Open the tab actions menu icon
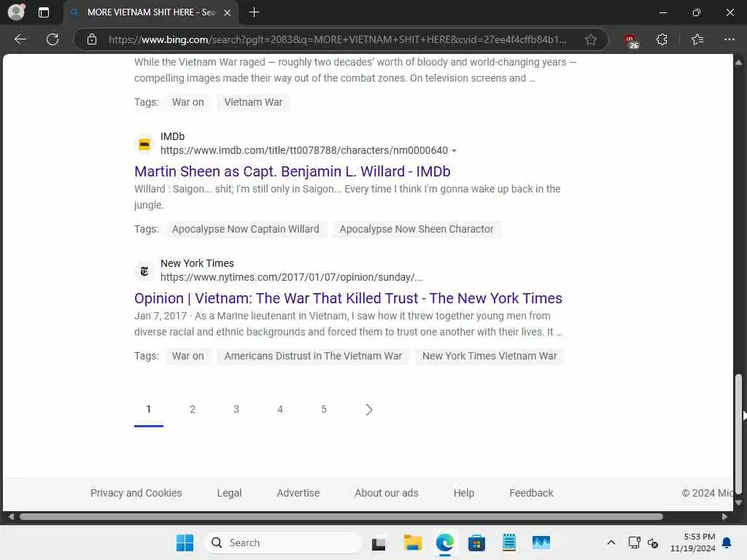 pos(43,12)
